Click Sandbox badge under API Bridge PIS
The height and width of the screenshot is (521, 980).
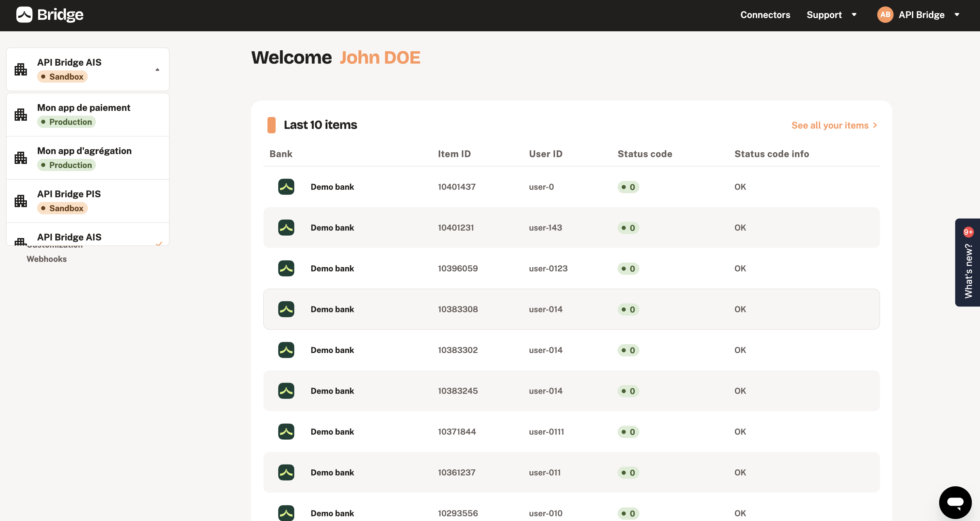62,208
